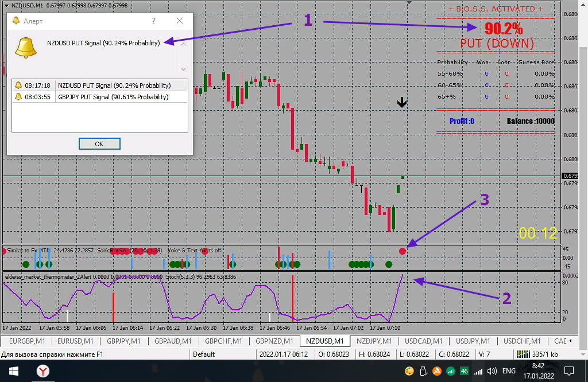This screenshot has height=382, width=588.
Task: Select the GBPNZD,M1 chart tab
Action: 274,341
